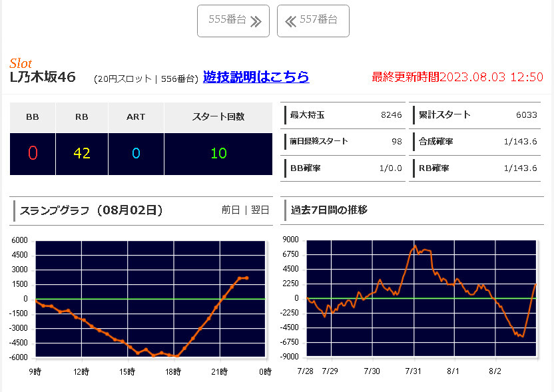Viewport: 554px width, 392px height.
Task: Click the past 7 days trend chart
Action: [421, 298]
